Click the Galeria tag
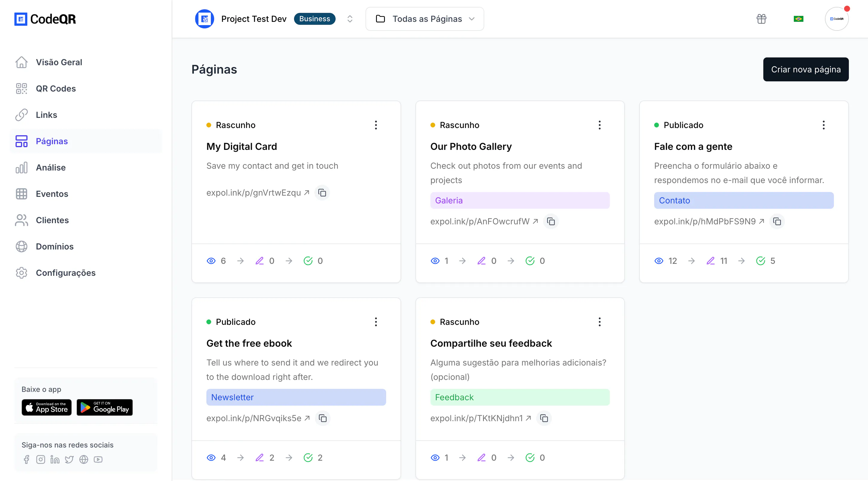 click(520, 200)
